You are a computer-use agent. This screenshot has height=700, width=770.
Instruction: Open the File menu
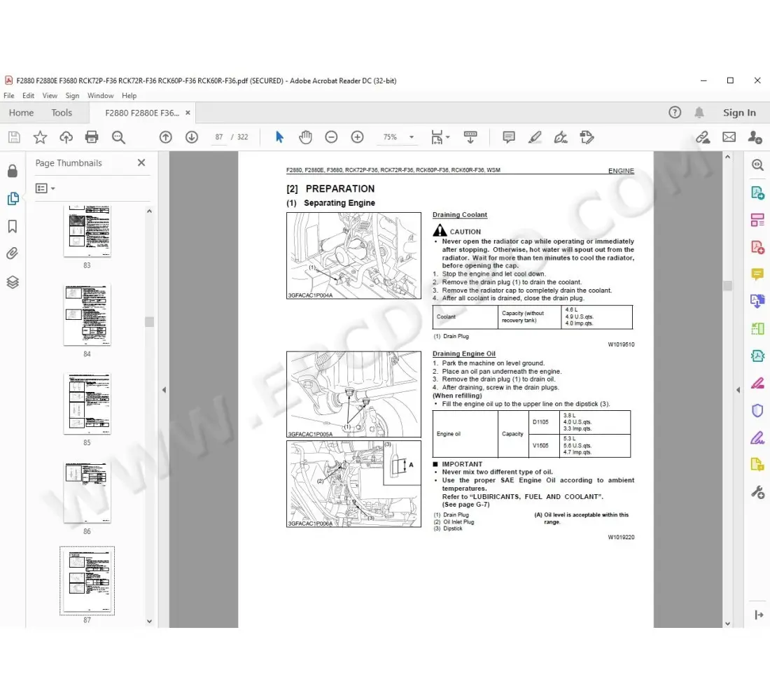(9, 95)
